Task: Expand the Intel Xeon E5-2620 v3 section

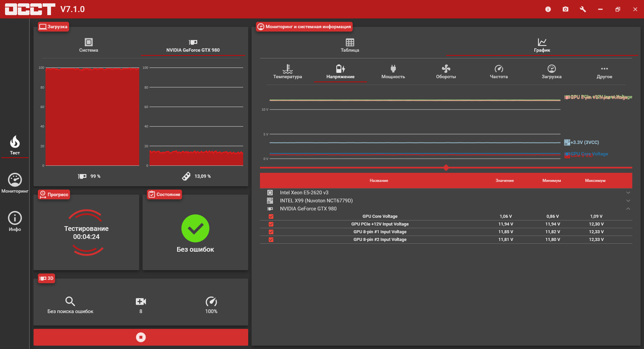Action: point(628,193)
